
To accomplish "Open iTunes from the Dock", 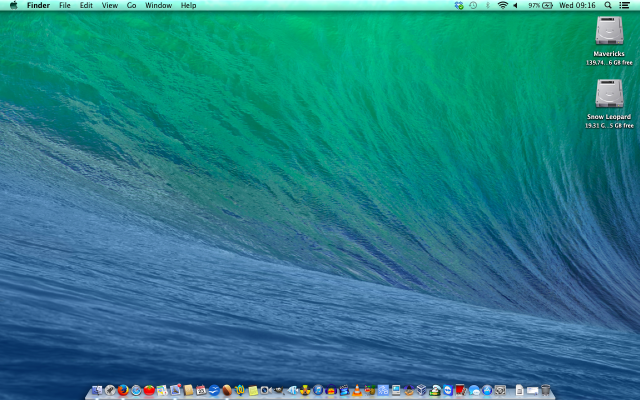I will (318, 390).
